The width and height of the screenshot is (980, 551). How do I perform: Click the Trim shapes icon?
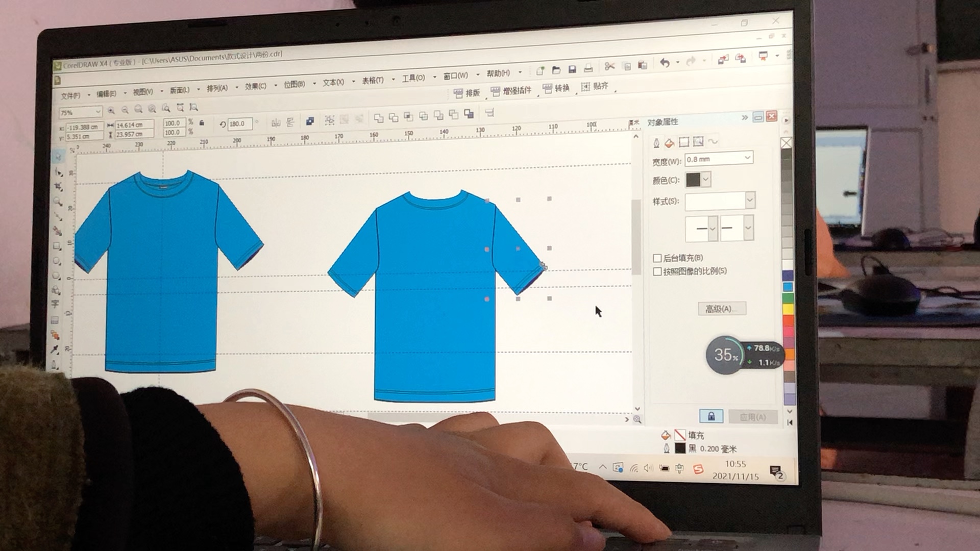[x=394, y=117]
